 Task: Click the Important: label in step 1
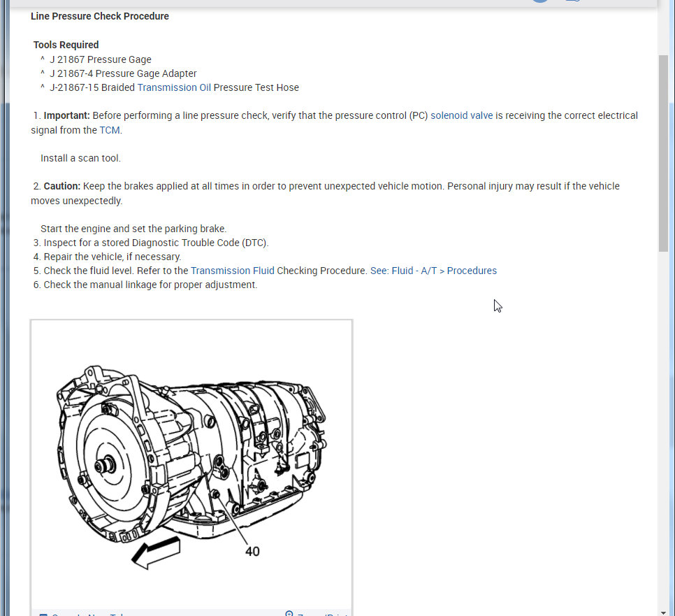pyautogui.click(x=66, y=115)
